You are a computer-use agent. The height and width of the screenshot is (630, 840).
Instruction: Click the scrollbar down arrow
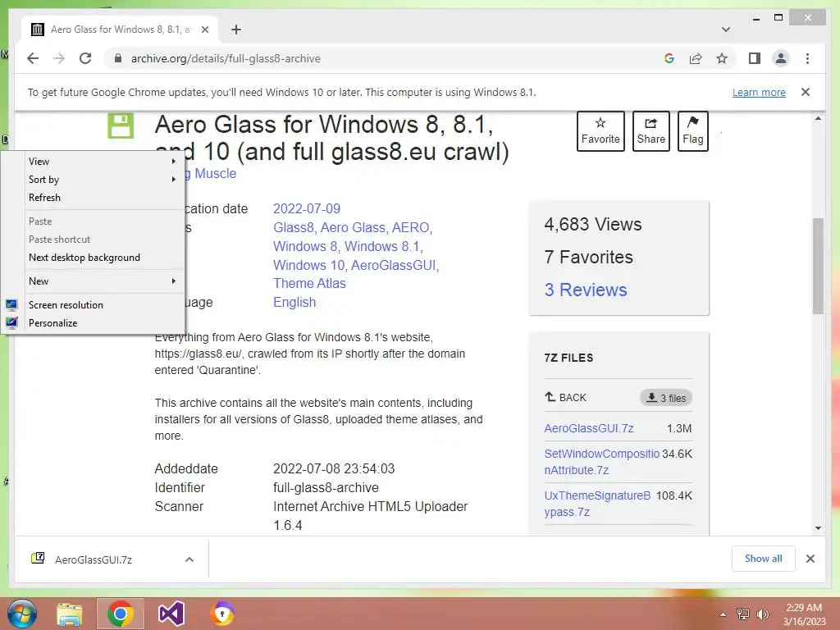point(818,527)
